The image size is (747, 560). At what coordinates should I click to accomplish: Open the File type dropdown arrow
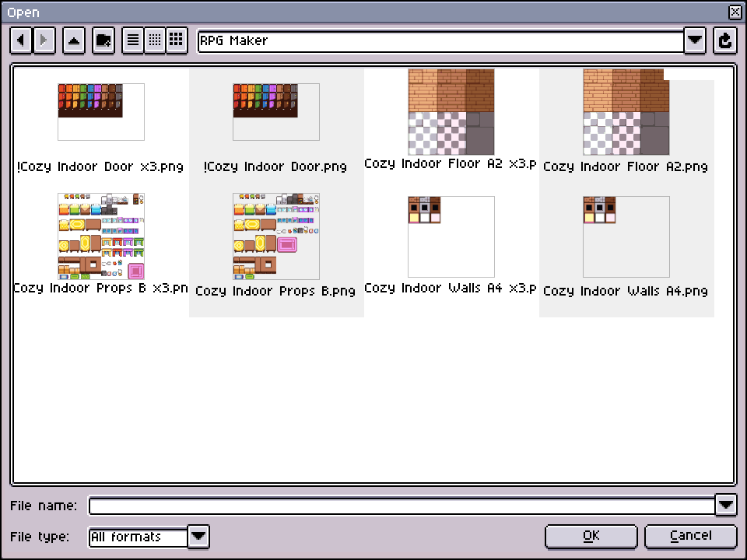(x=198, y=537)
